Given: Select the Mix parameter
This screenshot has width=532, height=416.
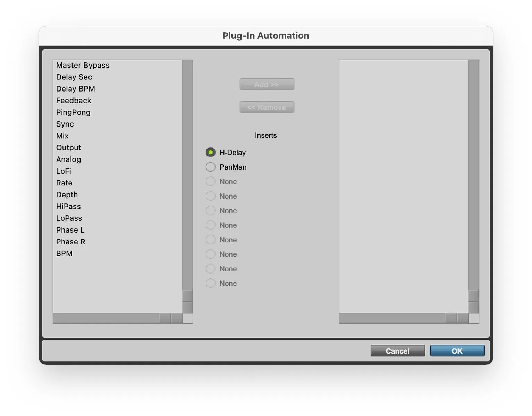Looking at the screenshot, I should [62, 136].
